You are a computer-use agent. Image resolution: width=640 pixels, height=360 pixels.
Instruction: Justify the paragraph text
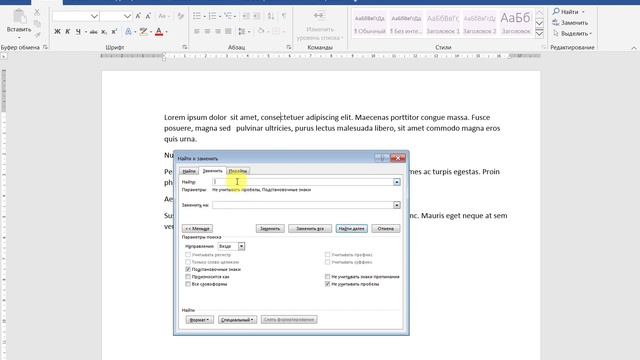(228, 31)
